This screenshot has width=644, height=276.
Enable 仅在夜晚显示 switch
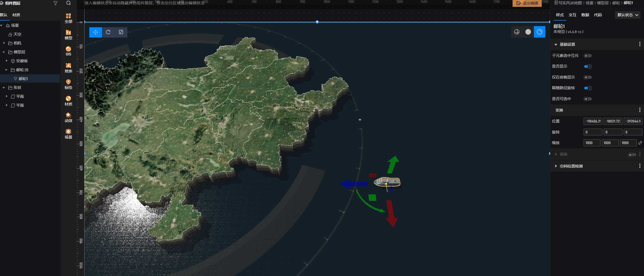coord(588,77)
